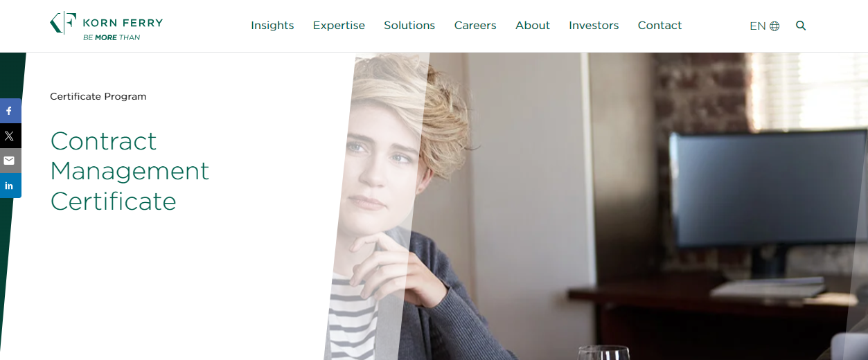Screen dimensions: 868x360
Task: Click the globe language icon
Action: click(x=774, y=26)
